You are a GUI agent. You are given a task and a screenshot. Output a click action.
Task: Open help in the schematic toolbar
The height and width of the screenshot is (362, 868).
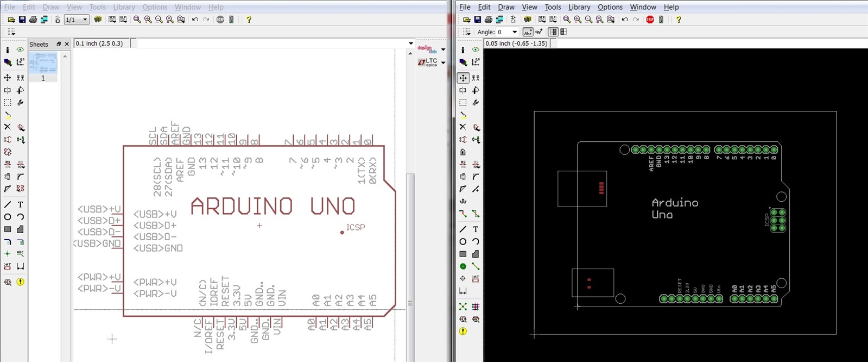pos(249,20)
